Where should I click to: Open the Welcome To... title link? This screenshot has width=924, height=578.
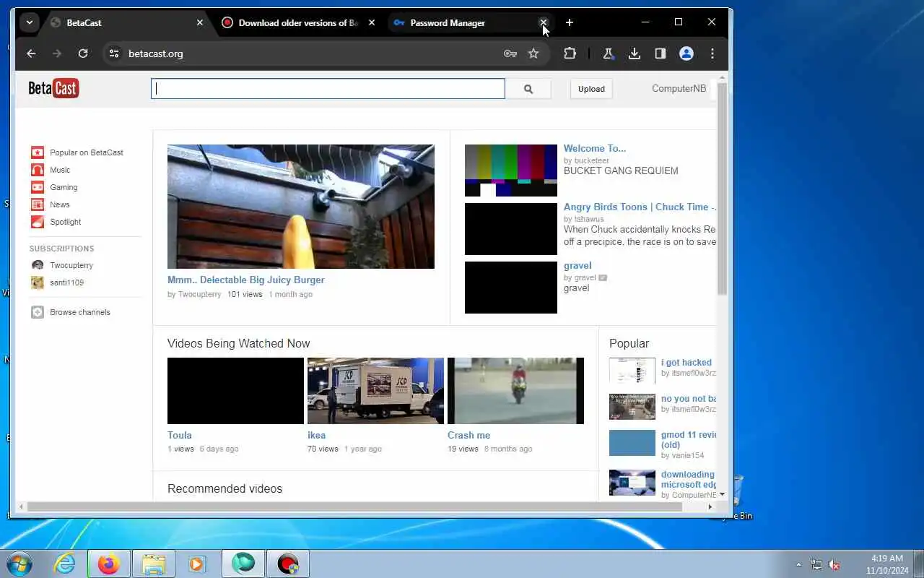click(x=595, y=148)
